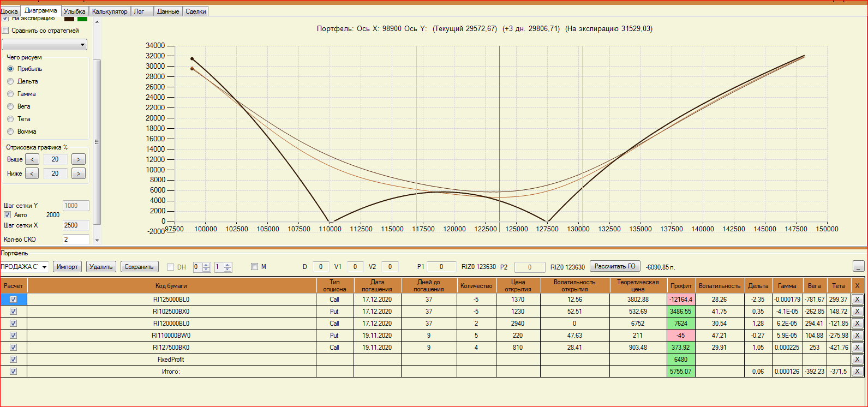This screenshot has height=407, width=868.
Task: Decrease the Ниже percentage with the left arrow
Action: click(32, 173)
